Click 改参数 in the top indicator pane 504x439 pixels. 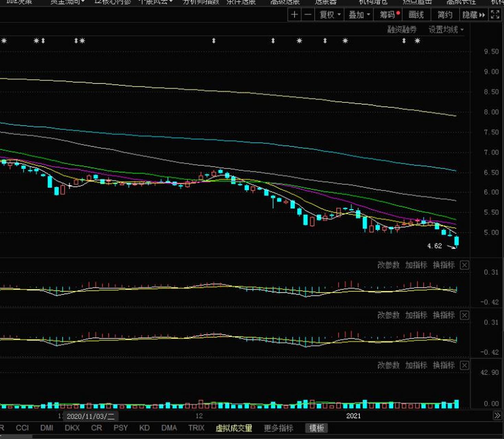(388, 265)
